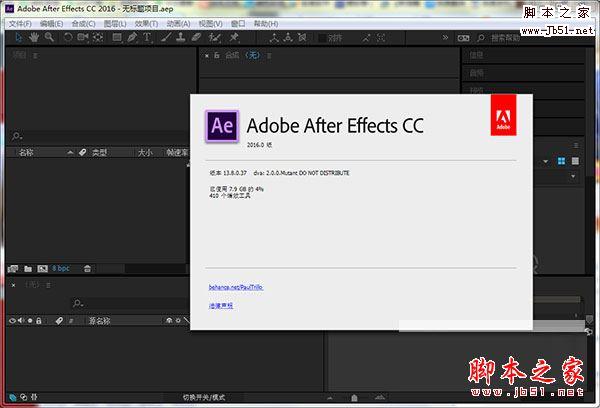Viewport: 600px width, 408px height.
Task: Open the Project search filter dropdown
Action: coord(17,136)
